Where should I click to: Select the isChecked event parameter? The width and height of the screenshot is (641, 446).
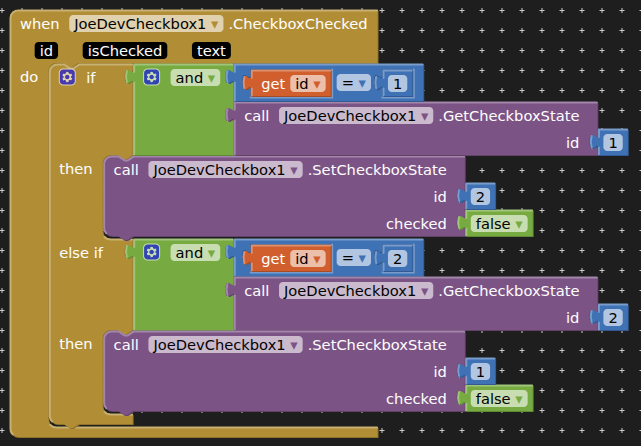(125, 50)
